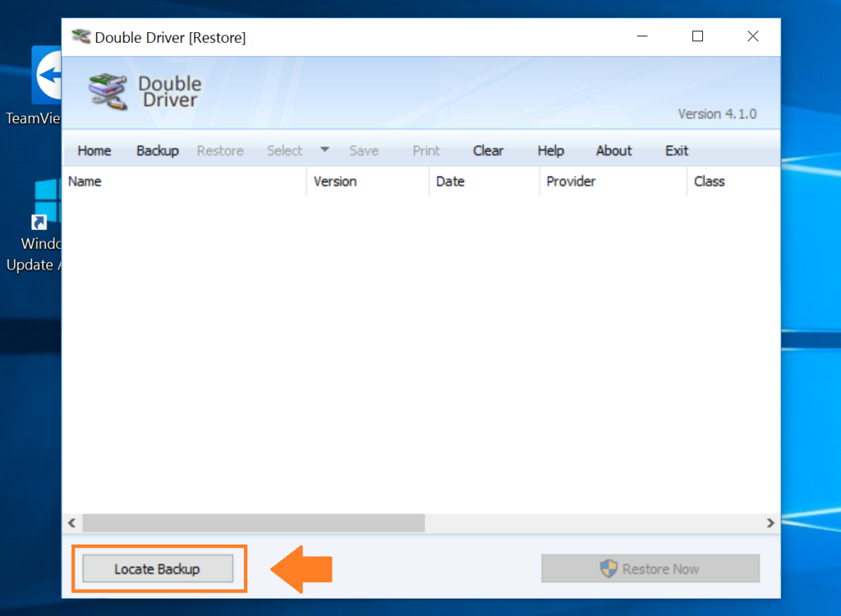
Task: Sort list by the Name column header
Action: click(185, 182)
